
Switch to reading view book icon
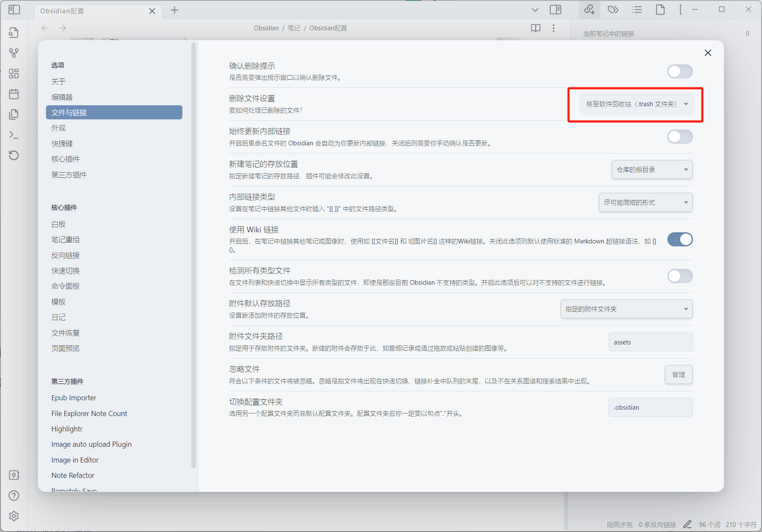[536, 28]
